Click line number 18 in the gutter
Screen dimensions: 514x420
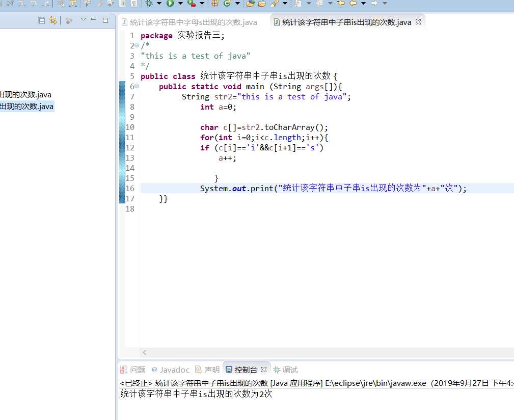click(130, 209)
